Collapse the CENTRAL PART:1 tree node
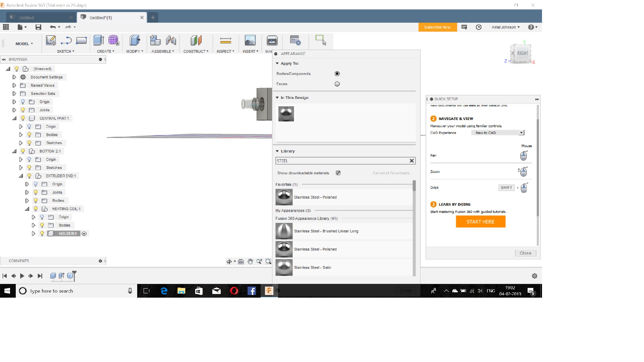This screenshot has width=644, height=362. (14, 118)
